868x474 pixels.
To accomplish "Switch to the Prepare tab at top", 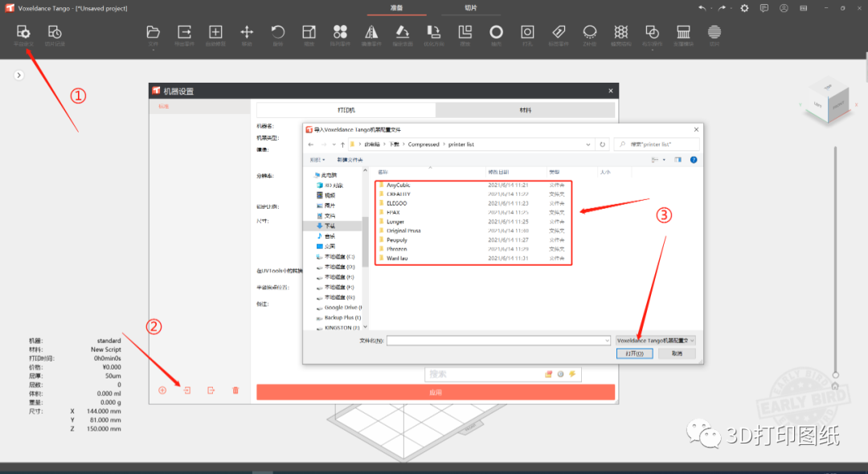I will point(396,8).
